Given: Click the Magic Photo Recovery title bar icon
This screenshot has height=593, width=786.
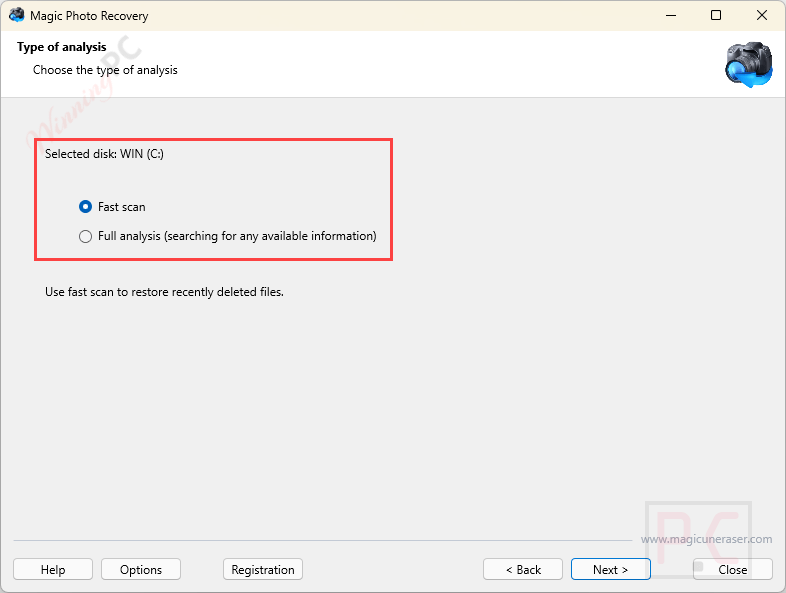Looking at the screenshot, I should point(17,15).
